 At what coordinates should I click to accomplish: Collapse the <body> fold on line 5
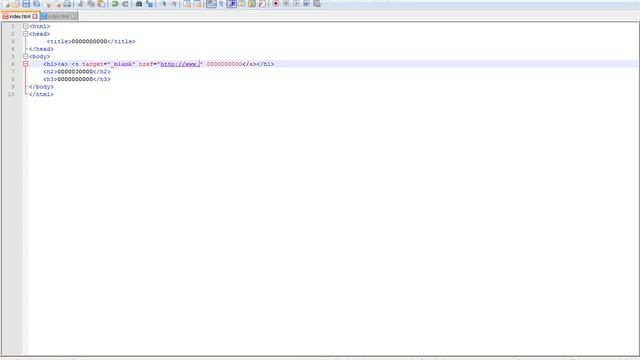25,56
